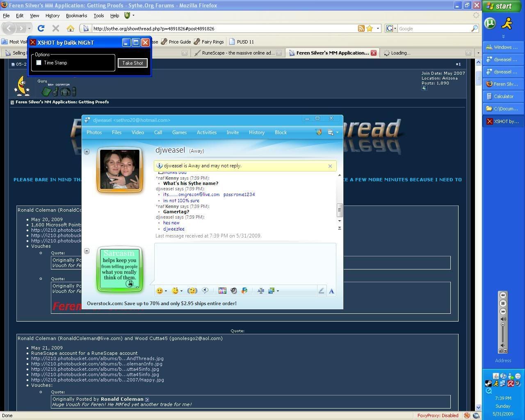Screen dimensions: 525x420
Task: Reload the page in Firefox
Action: [x=41, y=28]
